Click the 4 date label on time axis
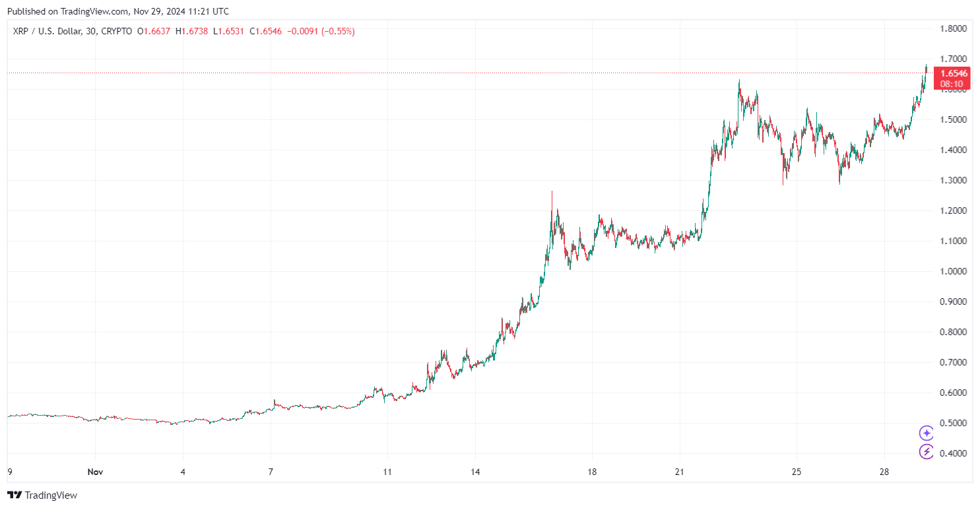Screen dimensions: 980x508 click(x=183, y=472)
